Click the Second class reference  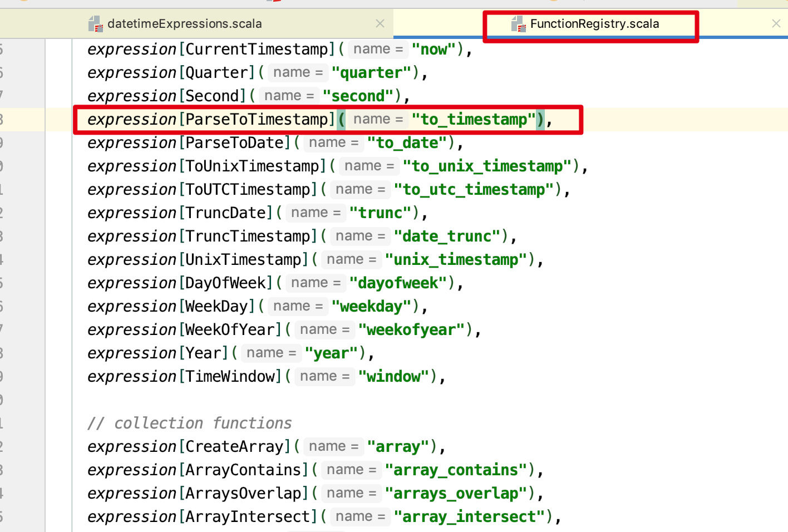point(212,96)
